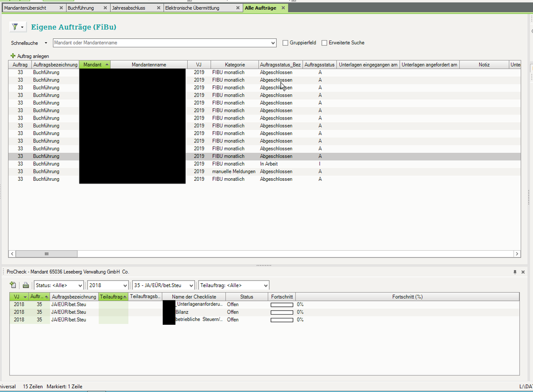Sort by the Kategorie column header
The width and height of the screenshot is (533, 392).
tap(234, 65)
